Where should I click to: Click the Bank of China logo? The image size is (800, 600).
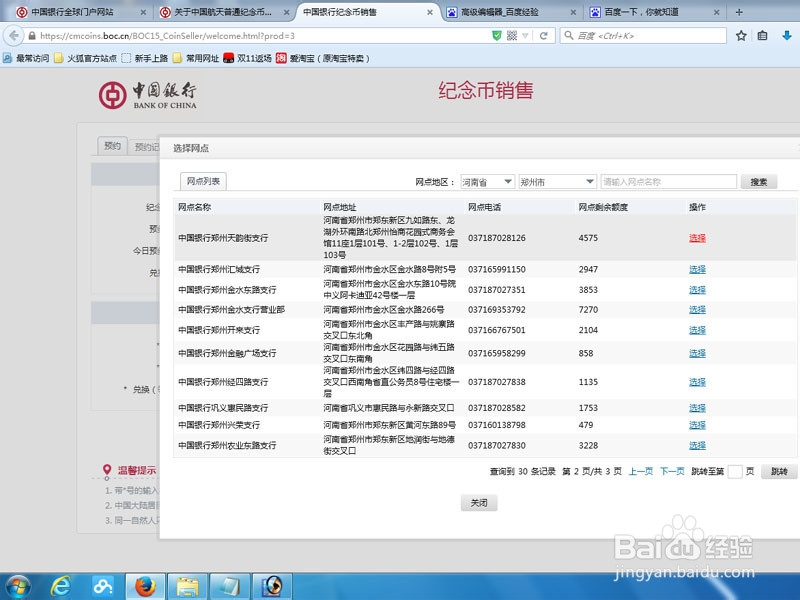pos(147,95)
